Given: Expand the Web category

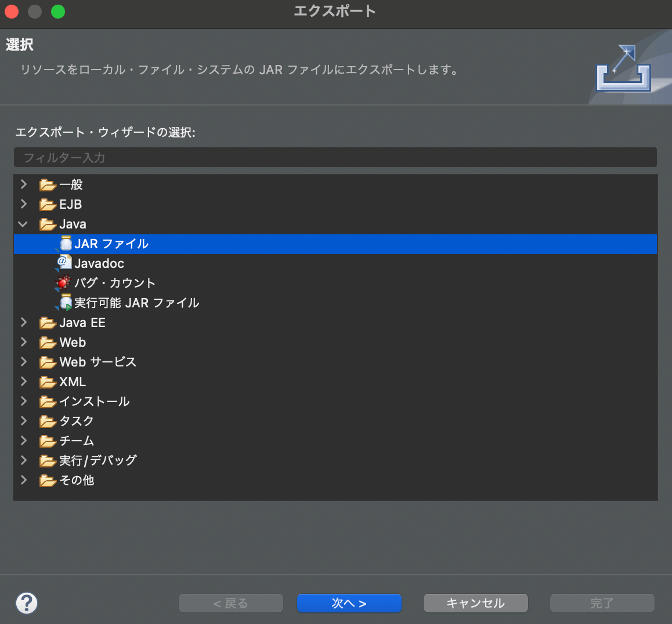Looking at the screenshot, I should click(24, 342).
